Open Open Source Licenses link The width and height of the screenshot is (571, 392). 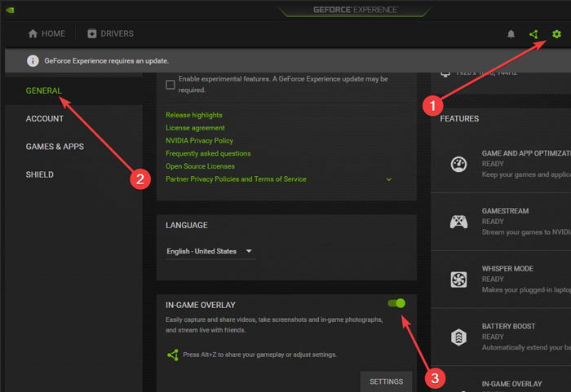click(200, 166)
